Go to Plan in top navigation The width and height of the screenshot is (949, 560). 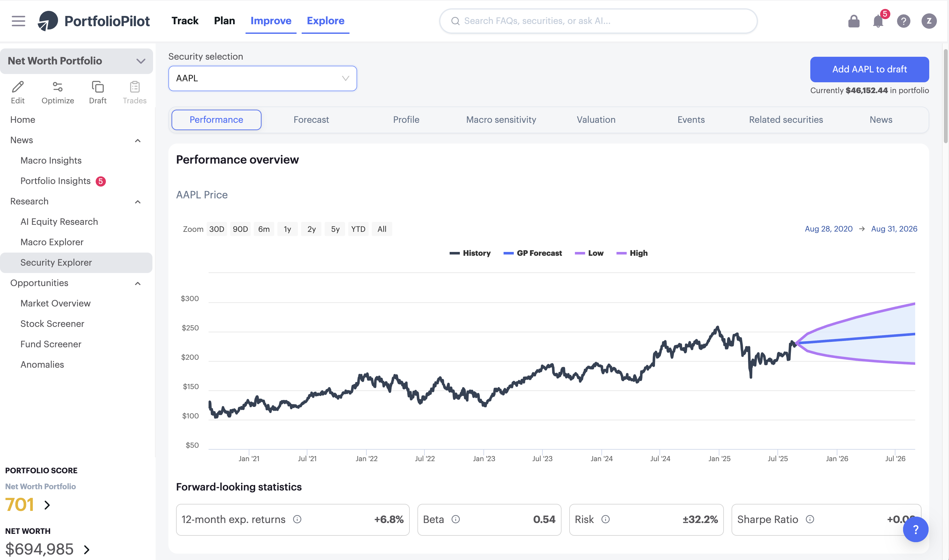tap(224, 21)
